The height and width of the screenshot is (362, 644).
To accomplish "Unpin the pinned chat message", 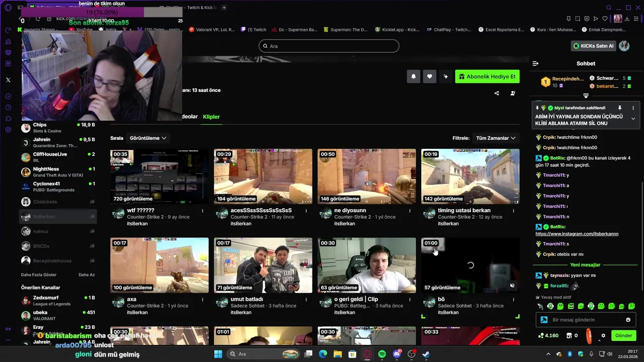I will pos(620,108).
